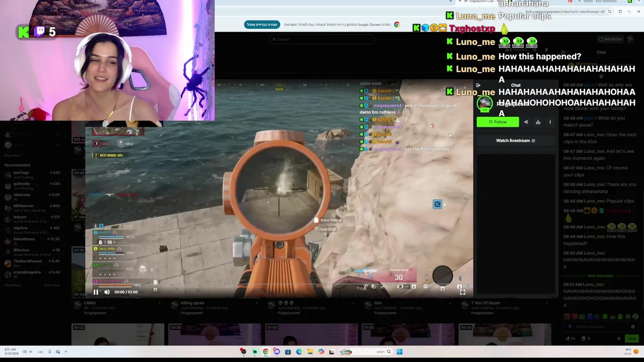Open File Explorer in the taskbar
This screenshot has height=362, width=644.
pos(310,352)
